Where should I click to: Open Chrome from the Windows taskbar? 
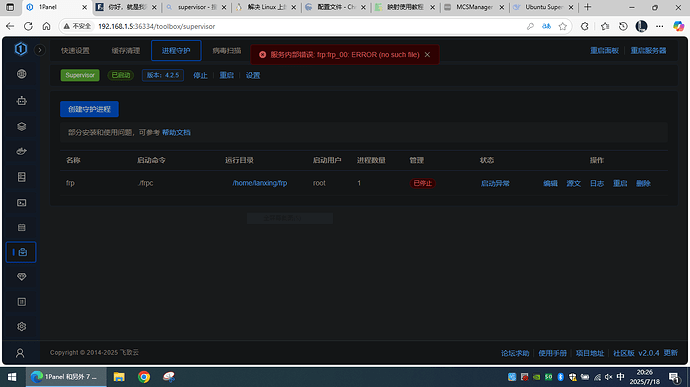point(143,377)
